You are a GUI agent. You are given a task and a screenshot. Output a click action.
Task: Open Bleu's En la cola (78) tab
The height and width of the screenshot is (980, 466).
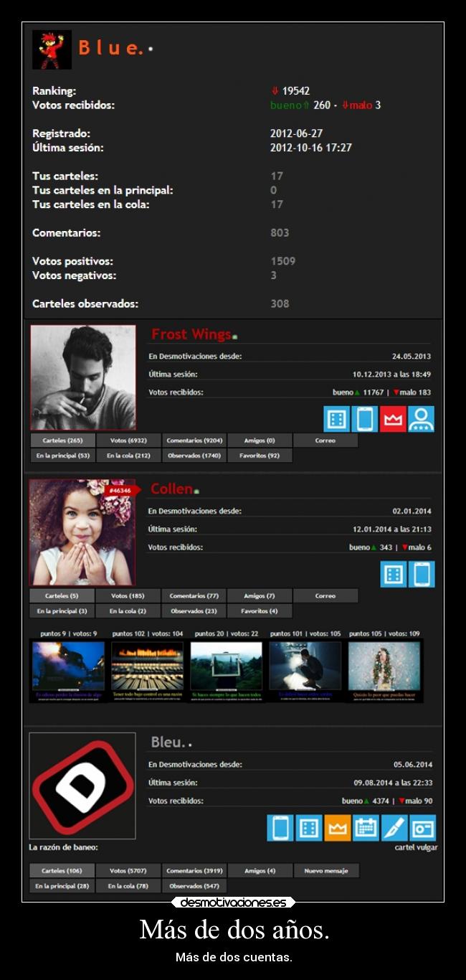coord(128,886)
